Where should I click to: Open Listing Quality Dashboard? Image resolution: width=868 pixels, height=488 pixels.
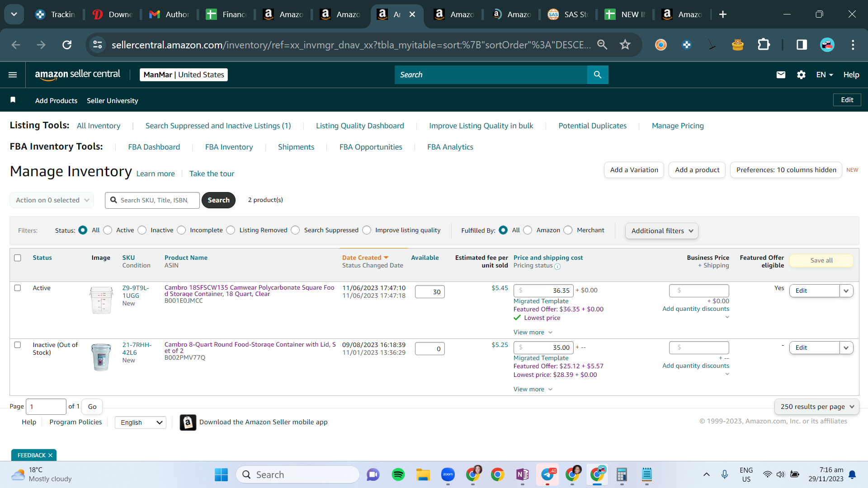click(x=360, y=126)
